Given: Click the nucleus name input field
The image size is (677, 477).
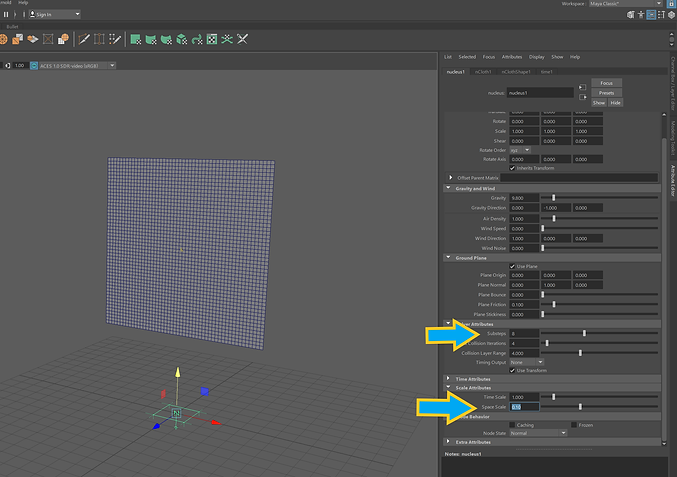Looking at the screenshot, I should pos(540,93).
